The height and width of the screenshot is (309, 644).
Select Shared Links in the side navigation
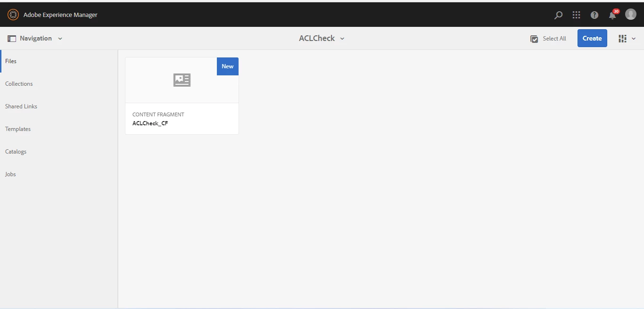click(59, 106)
